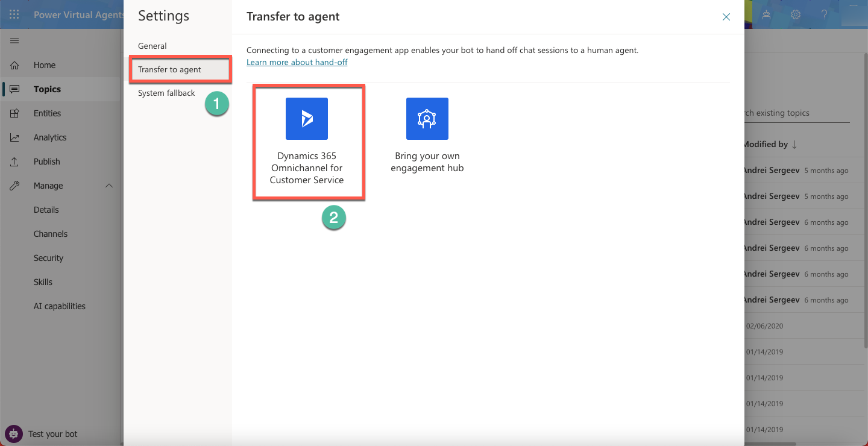Select the Dynamics 365 Omnichannel icon
Viewport: 868px width, 446px height.
point(307,119)
